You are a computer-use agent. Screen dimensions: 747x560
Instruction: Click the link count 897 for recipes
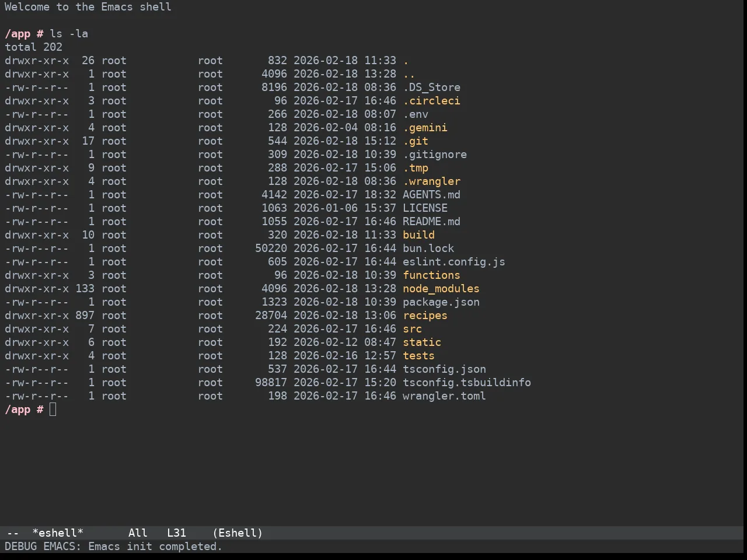point(85,316)
